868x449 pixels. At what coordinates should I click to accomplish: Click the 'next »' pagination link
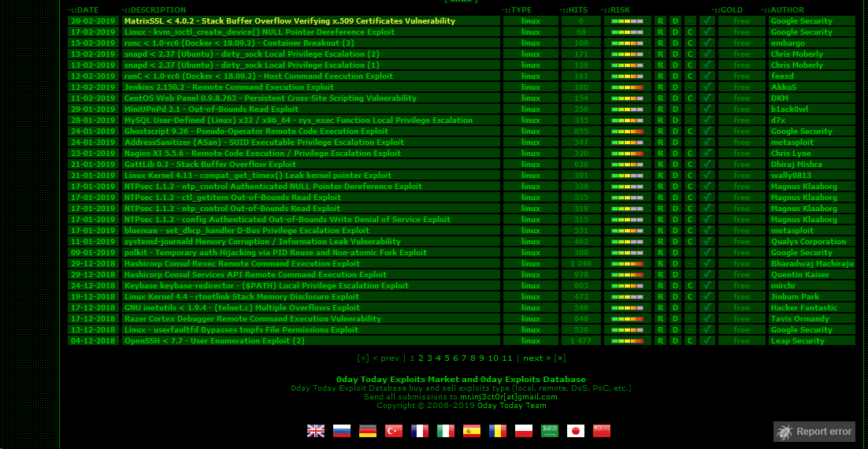[536, 358]
